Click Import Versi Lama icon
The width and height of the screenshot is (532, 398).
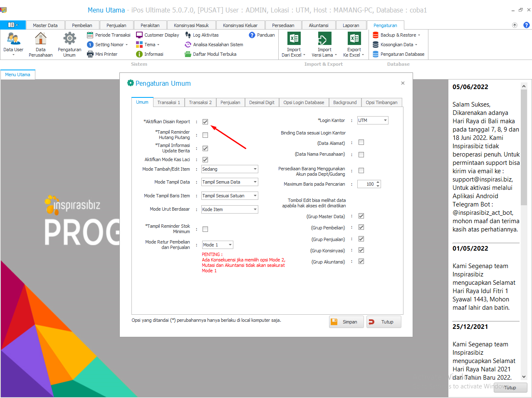coord(324,39)
